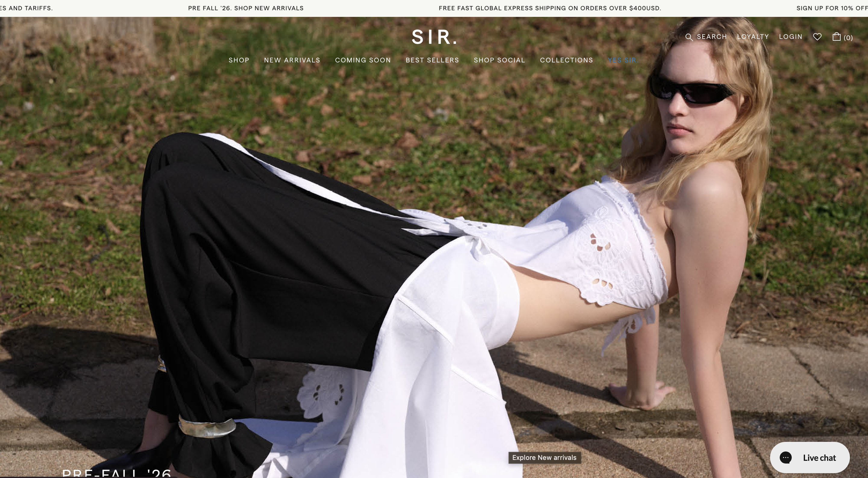Start a Live chat
The image size is (868, 478).
809,458
